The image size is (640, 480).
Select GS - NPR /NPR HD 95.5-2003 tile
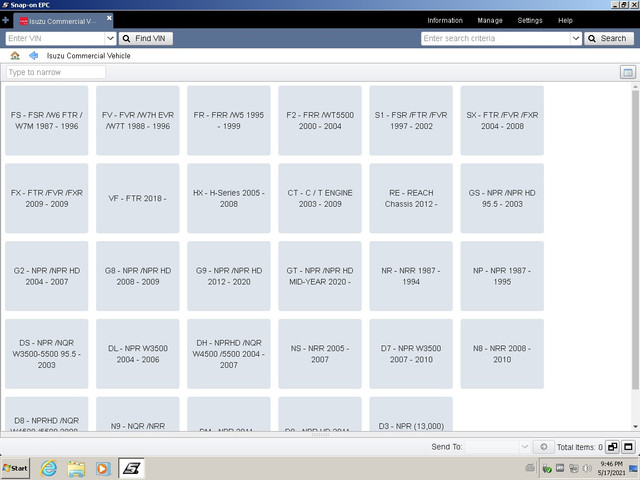pos(502,198)
